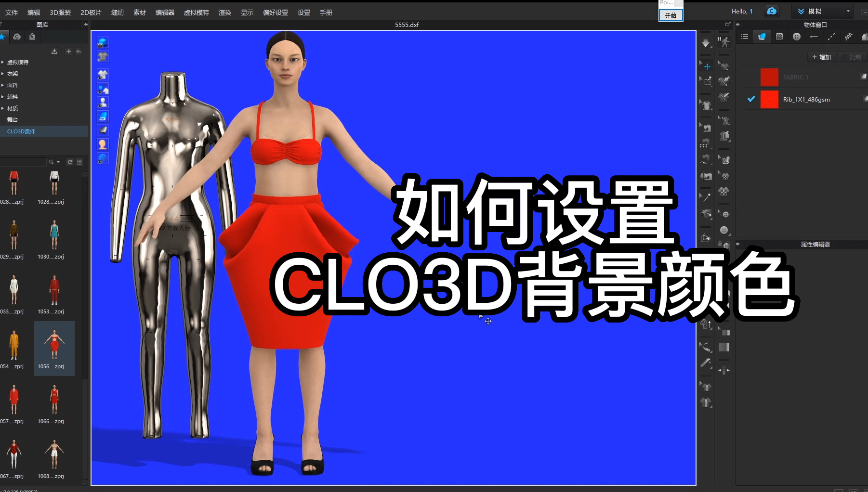Switch to the fabric tab in object window

pyautogui.click(x=762, y=37)
